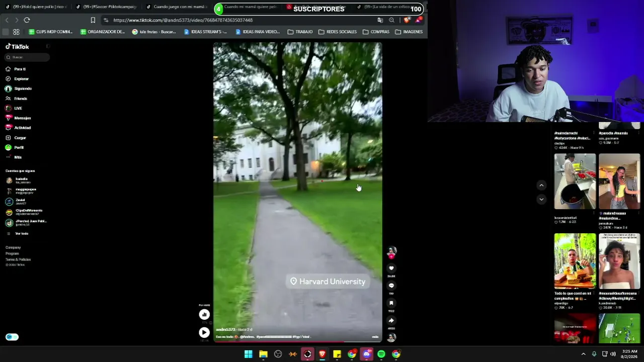Open the COMPRAS bookmarks folder
The height and width of the screenshot is (362, 644).
375,32
